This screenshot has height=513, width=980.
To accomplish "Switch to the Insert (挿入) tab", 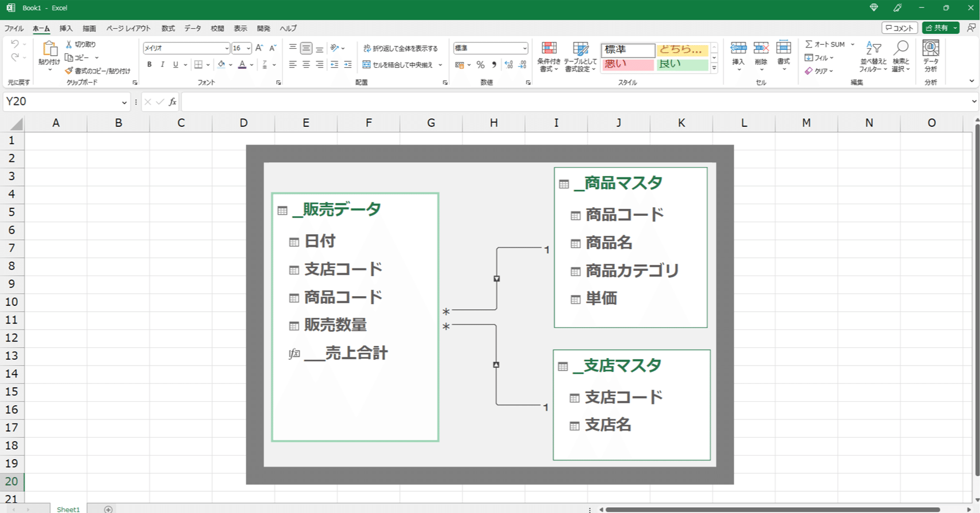I will [x=66, y=28].
